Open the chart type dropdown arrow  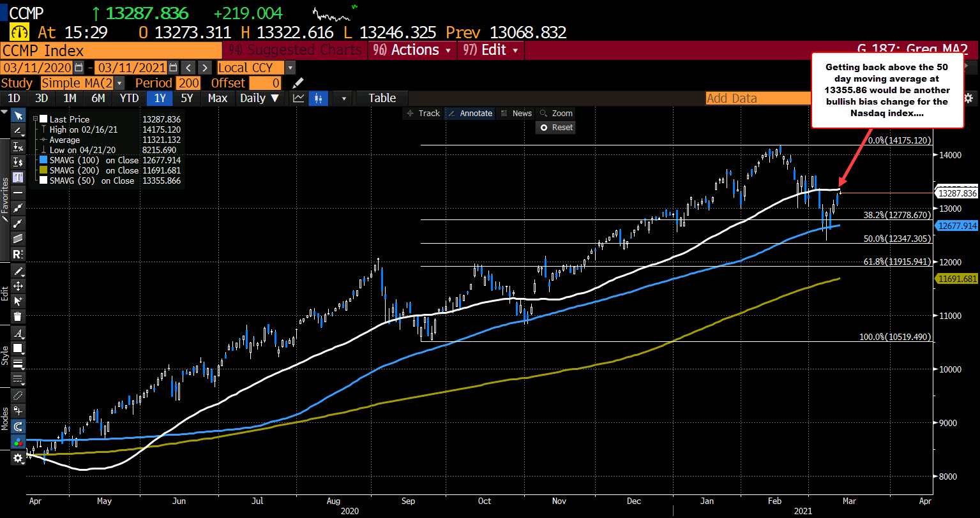pos(344,98)
